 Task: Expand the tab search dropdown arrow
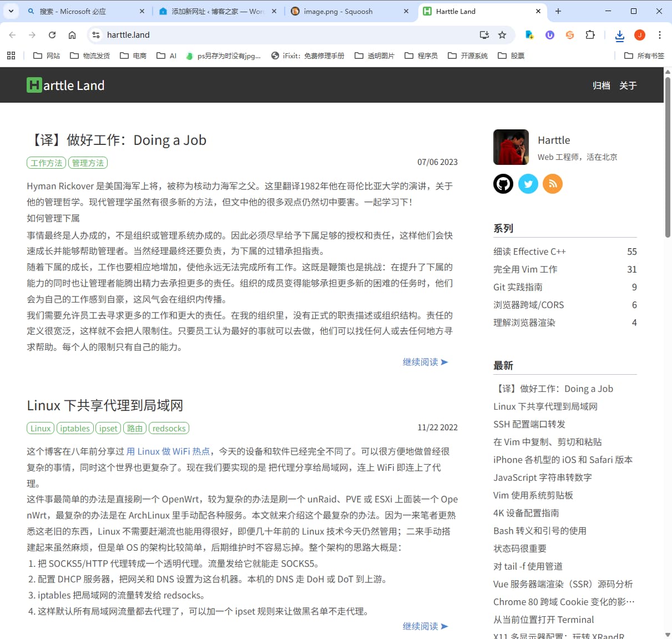[x=11, y=11]
